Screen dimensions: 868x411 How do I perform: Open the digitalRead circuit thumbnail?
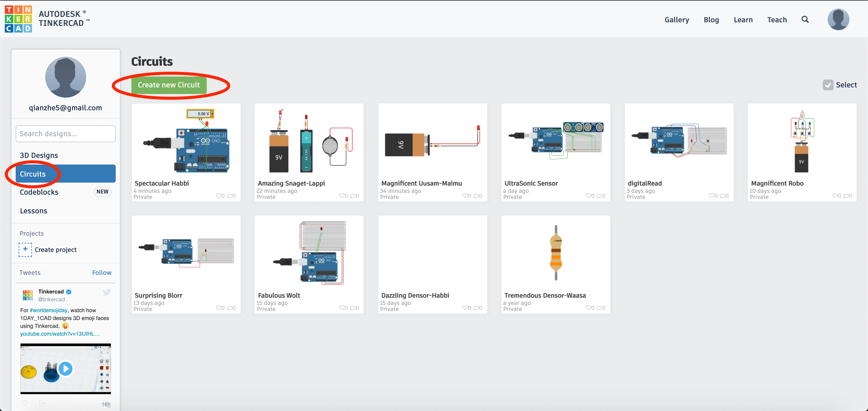pos(679,142)
